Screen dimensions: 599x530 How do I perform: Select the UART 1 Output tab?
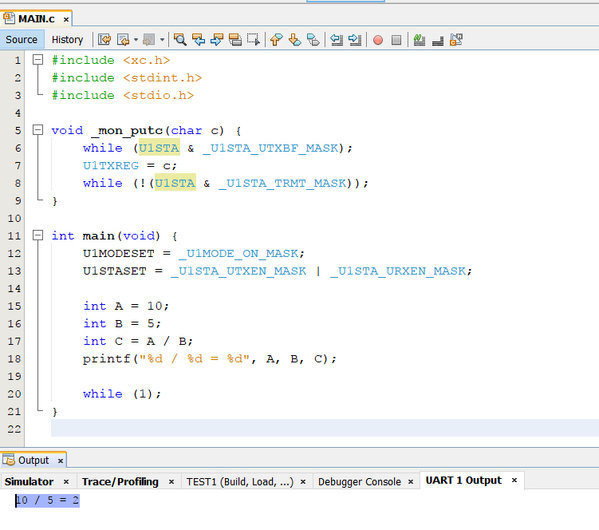(463, 480)
